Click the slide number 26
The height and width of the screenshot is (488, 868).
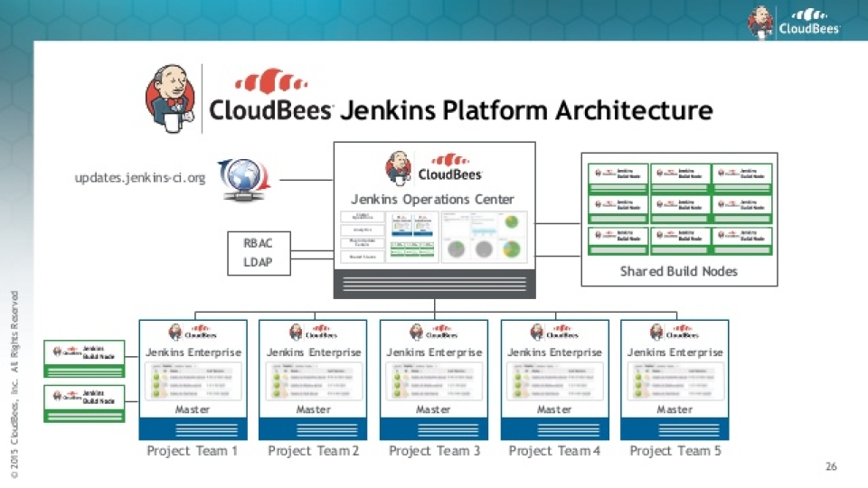832,467
